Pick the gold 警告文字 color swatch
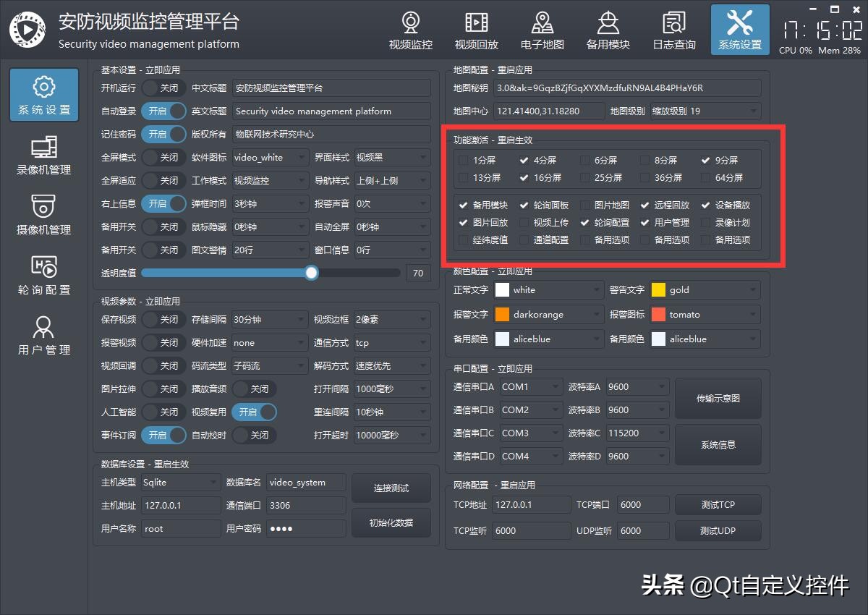Viewport: 868px width, 615px height. coord(658,289)
